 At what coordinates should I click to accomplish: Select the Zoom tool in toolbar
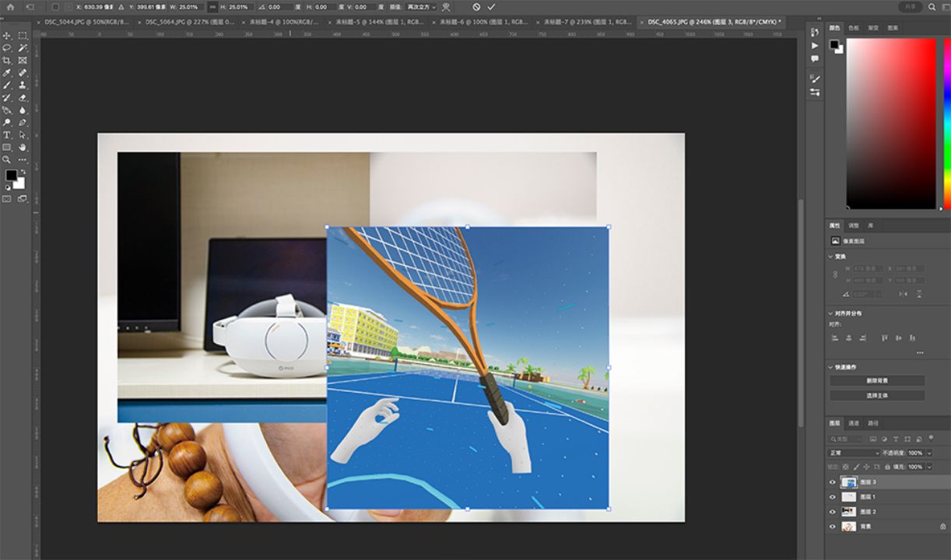coord(7,159)
